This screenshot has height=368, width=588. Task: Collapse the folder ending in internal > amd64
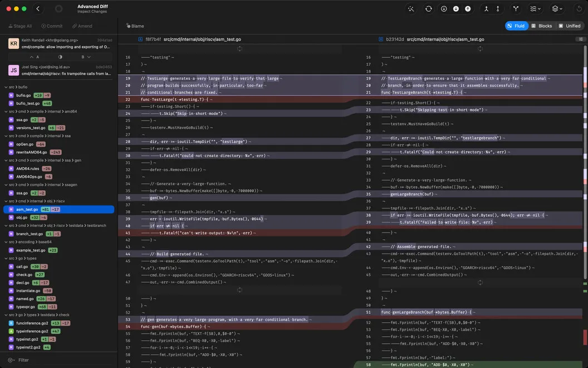point(6,112)
